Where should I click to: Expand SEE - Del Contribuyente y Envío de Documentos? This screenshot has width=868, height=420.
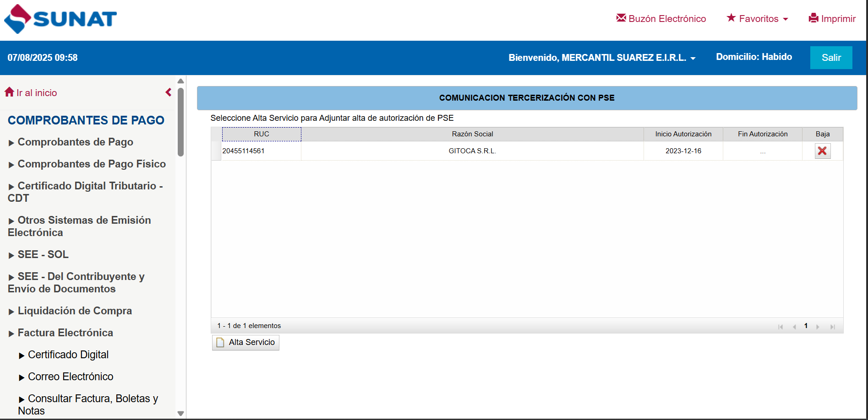click(76, 283)
